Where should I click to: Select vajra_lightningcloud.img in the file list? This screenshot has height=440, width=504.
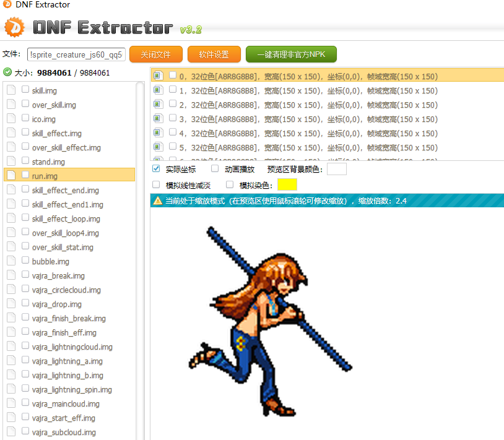tap(72, 347)
